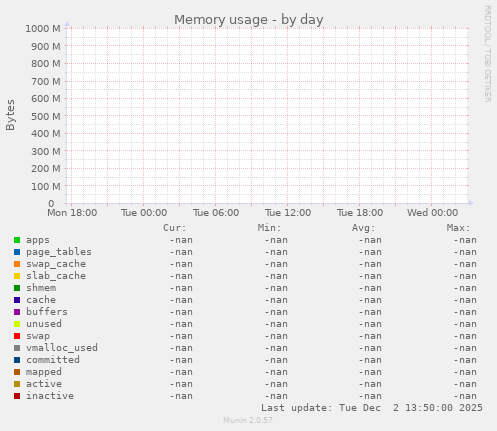
Task: Click the 100 M axis label
Action: point(46,186)
